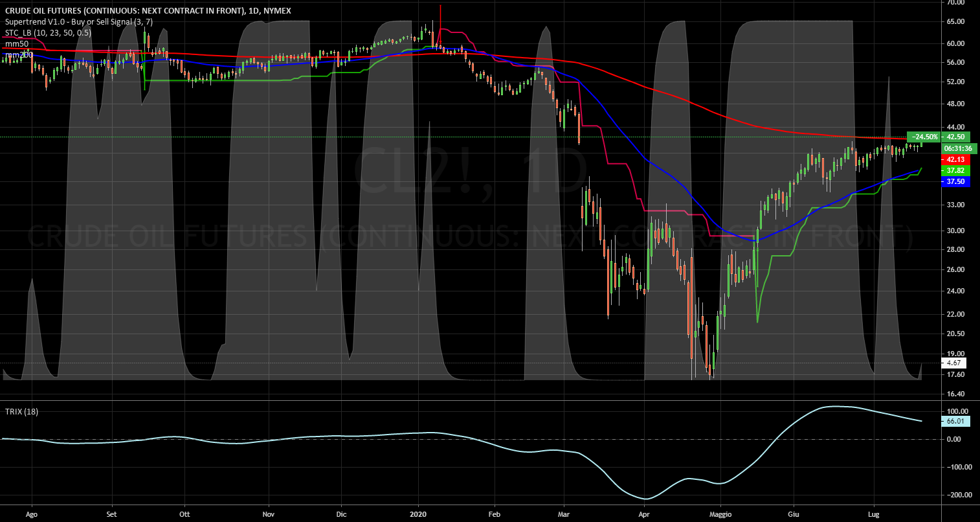
Task: Click the 100.00 TRIX axis label
Action: coord(957,411)
